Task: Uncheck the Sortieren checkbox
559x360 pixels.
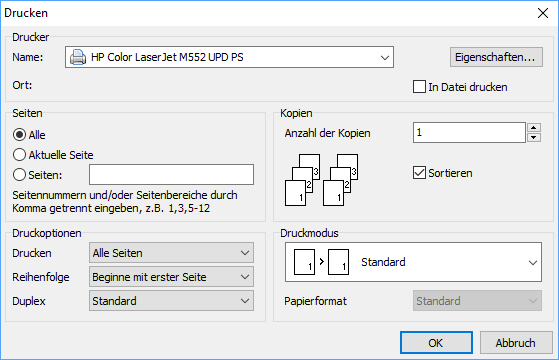Action: [419, 173]
